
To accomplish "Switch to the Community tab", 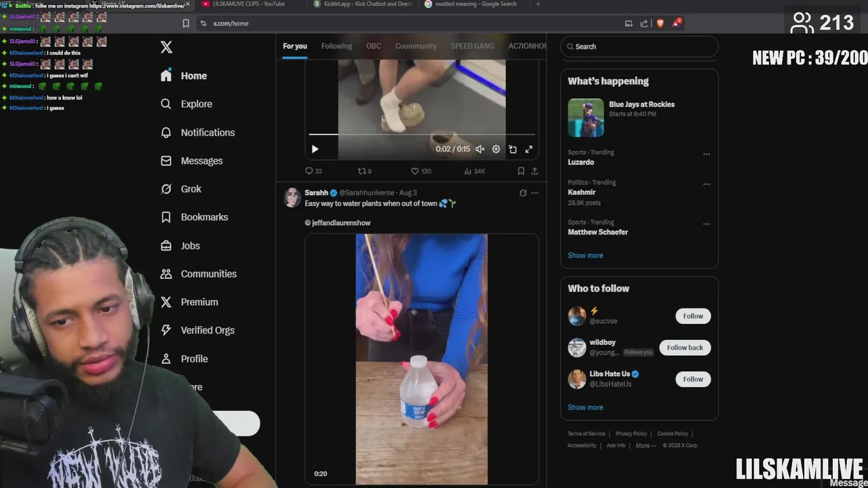I will pyautogui.click(x=416, y=46).
